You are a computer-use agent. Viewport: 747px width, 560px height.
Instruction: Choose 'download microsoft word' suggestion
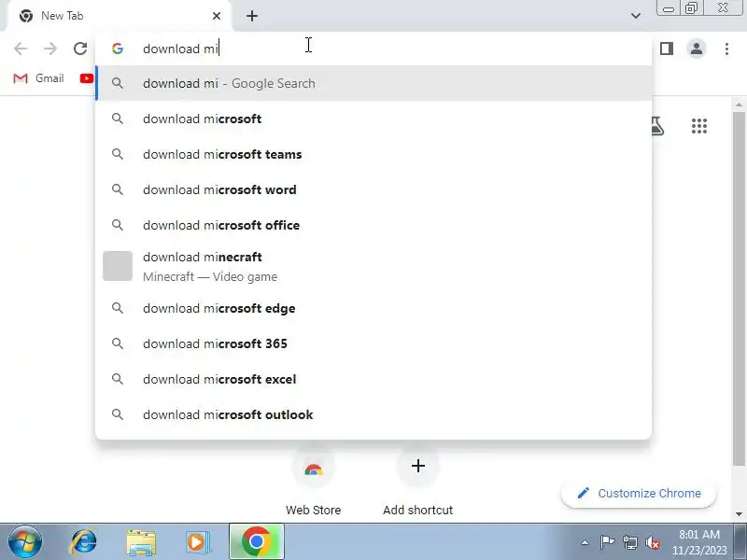tap(373, 189)
